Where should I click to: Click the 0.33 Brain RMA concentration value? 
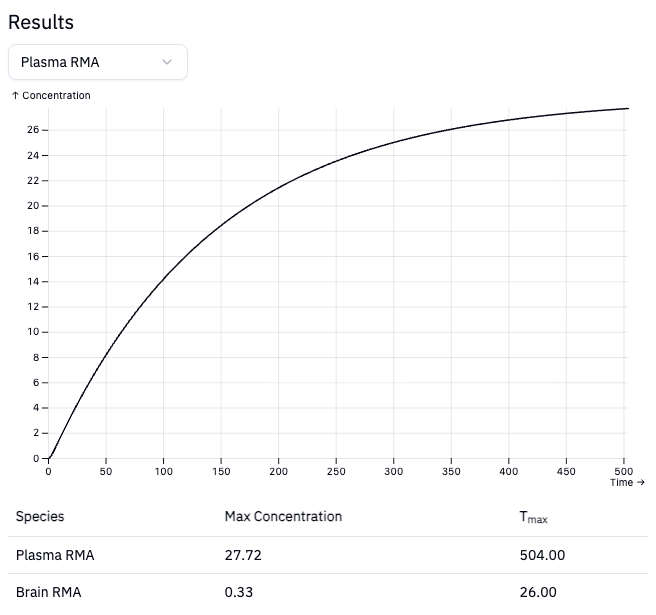[x=239, y=592]
